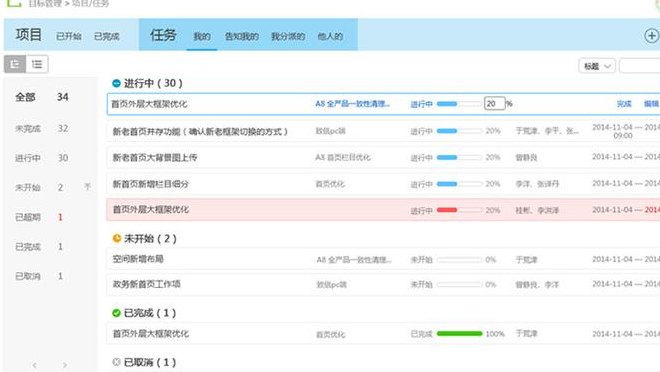Collapse the 进行中 (30) group header

point(147,83)
